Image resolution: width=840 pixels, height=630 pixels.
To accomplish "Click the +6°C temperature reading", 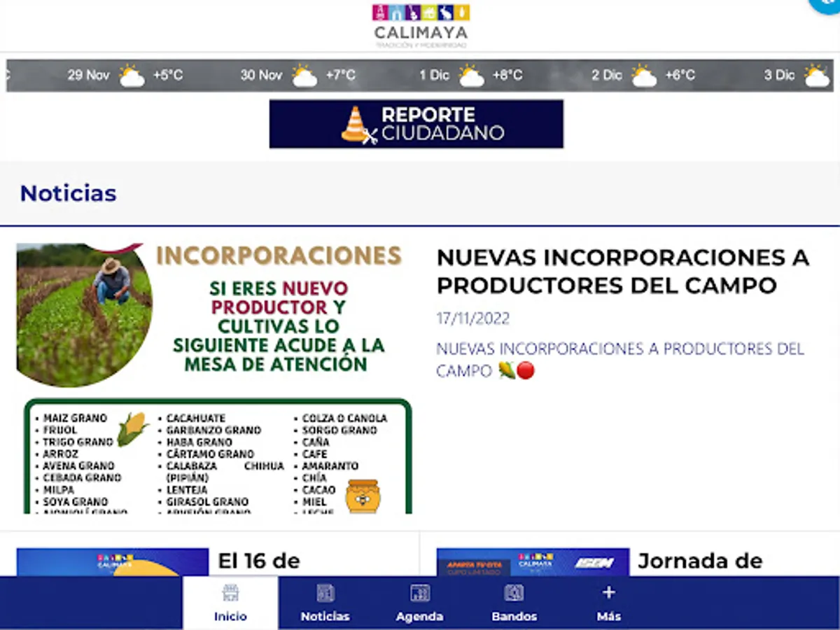I will (680, 75).
